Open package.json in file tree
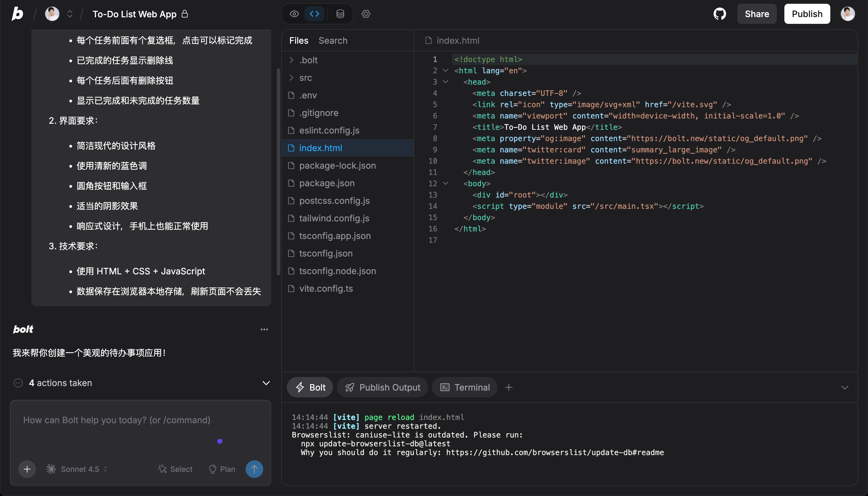 click(x=327, y=183)
